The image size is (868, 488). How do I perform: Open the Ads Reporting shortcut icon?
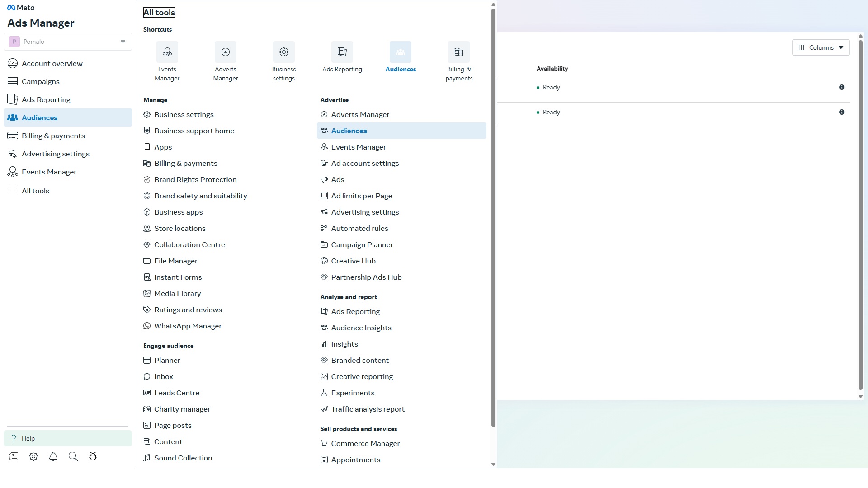pos(342,52)
